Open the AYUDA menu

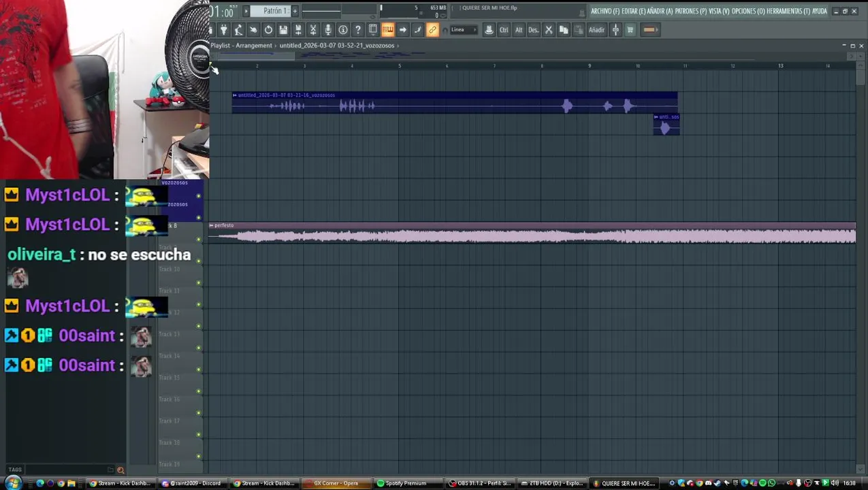[x=820, y=11]
